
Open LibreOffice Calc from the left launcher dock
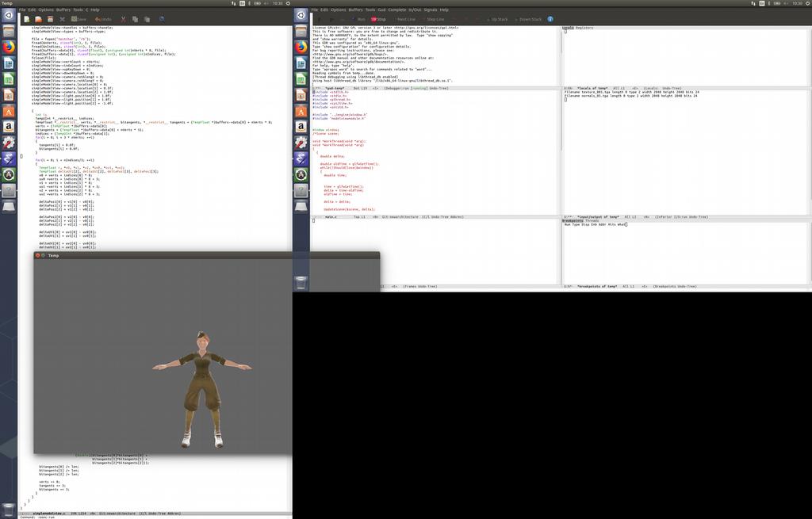(9, 79)
